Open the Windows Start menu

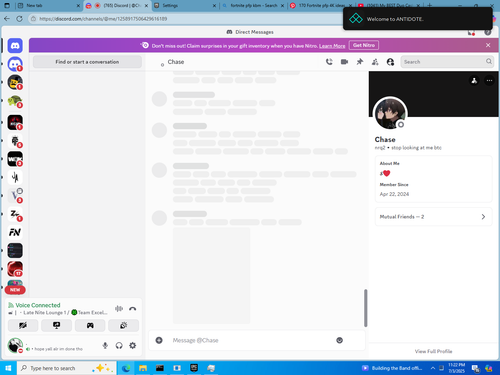coord(8,368)
